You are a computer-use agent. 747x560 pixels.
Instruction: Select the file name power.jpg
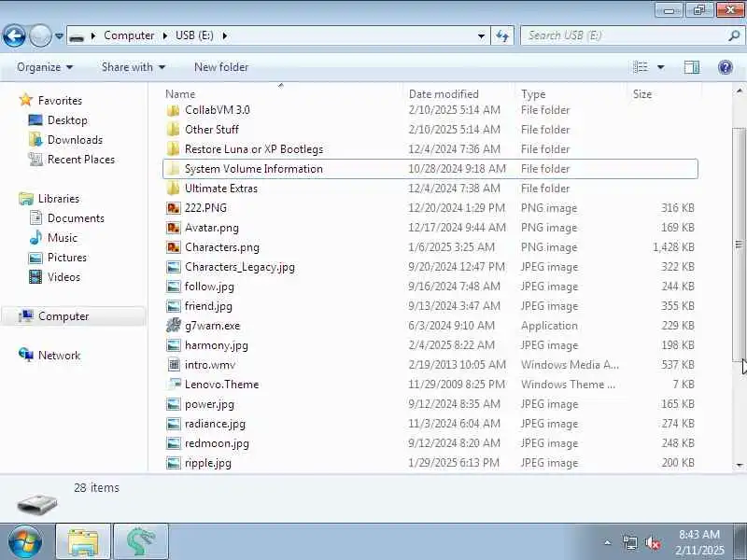pyautogui.click(x=209, y=404)
